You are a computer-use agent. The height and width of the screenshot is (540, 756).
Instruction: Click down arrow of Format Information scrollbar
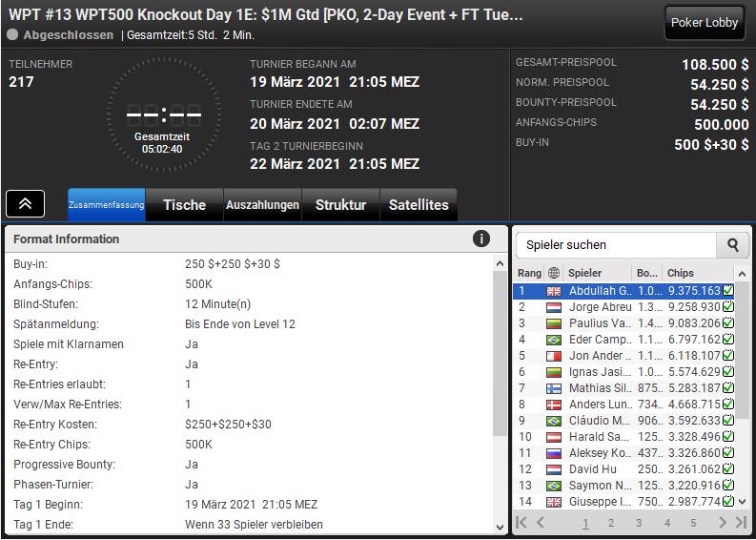500,526
